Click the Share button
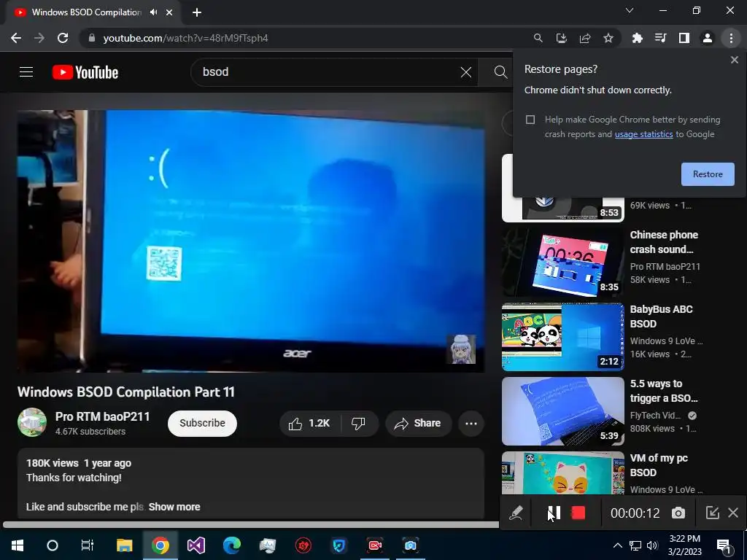This screenshot has height=560, width=747. [418, 424]
